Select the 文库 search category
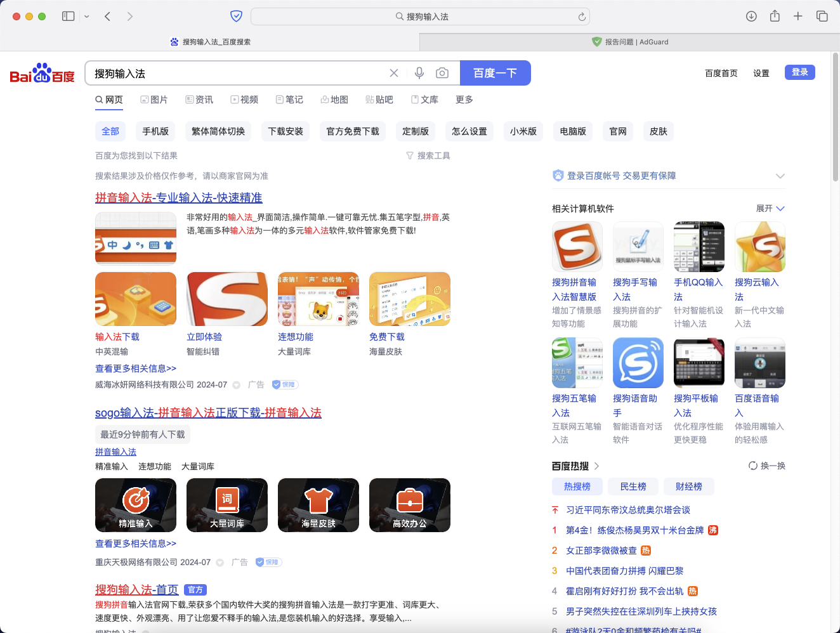 point(424,100)
